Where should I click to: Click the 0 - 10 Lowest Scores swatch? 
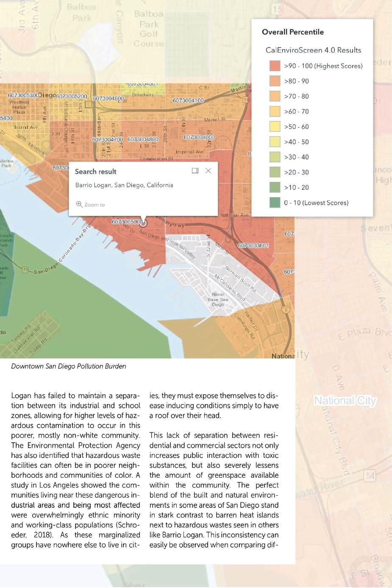(275, 203)
